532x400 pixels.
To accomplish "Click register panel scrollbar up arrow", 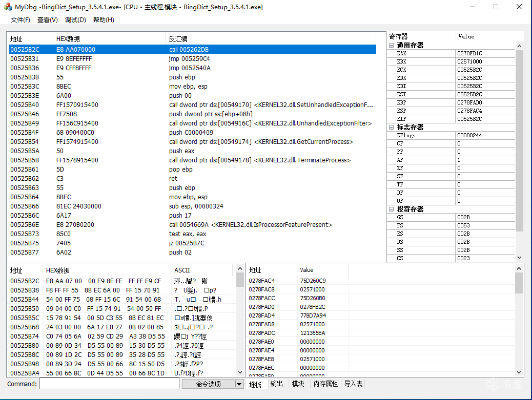I will (x=519, y=46).
